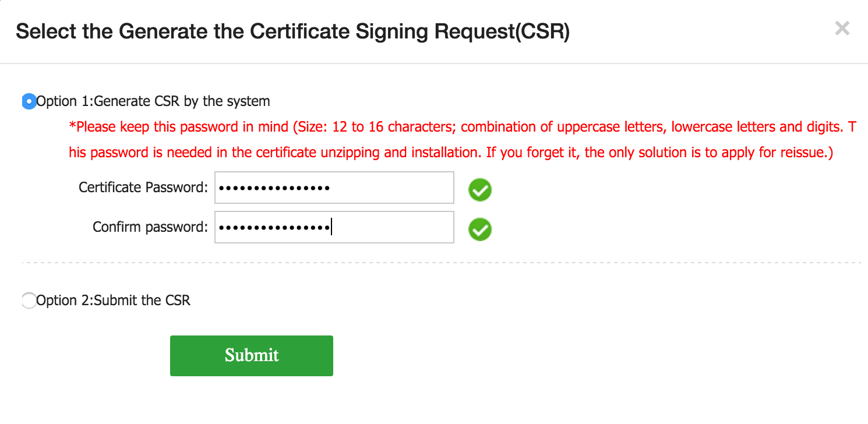Click the dialog title 'Select the Generate the Certificate Signing Request(CSR)'
The image size is (868, 424).
292,31
